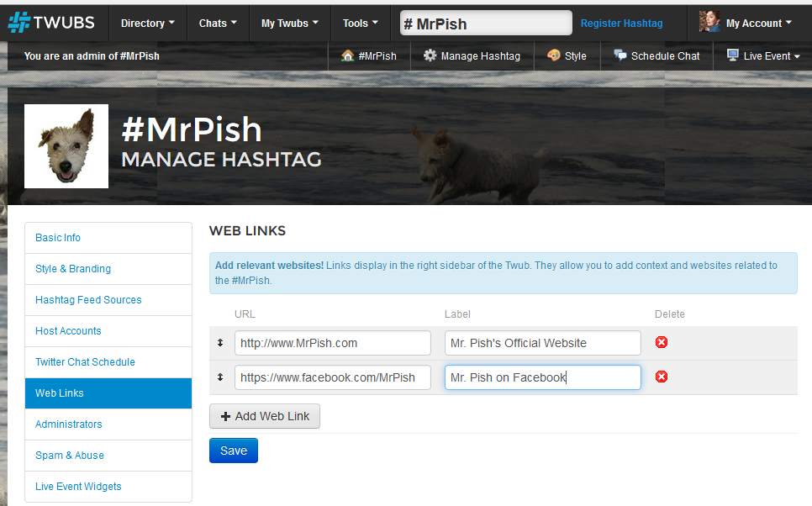Click the http://www.MrPish.com URL field
The height and width of the screenshot is (506, 812).
tap(333, 343)
